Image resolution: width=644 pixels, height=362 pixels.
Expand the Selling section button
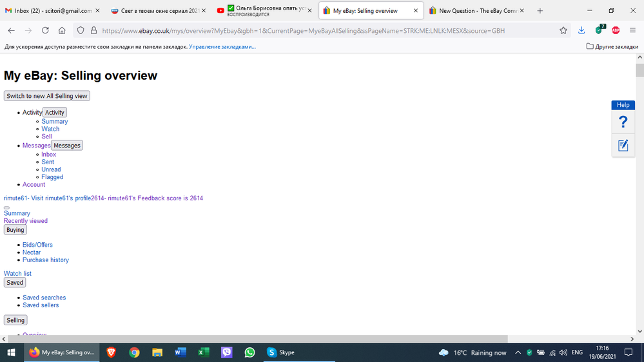pos(15,320)
